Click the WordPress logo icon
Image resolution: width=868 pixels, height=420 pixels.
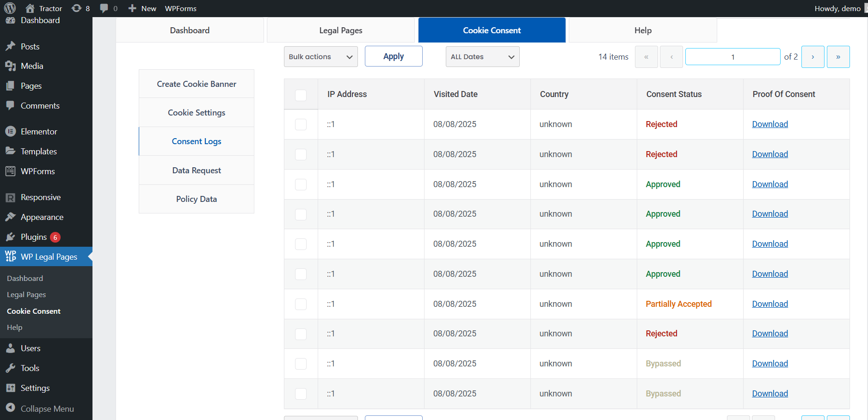coord(10,8)
